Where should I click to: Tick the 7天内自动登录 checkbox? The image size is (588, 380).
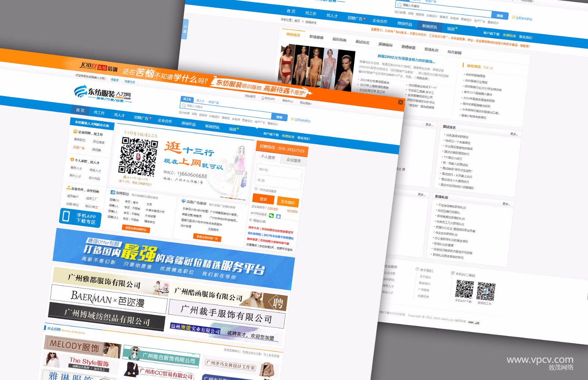256,189
